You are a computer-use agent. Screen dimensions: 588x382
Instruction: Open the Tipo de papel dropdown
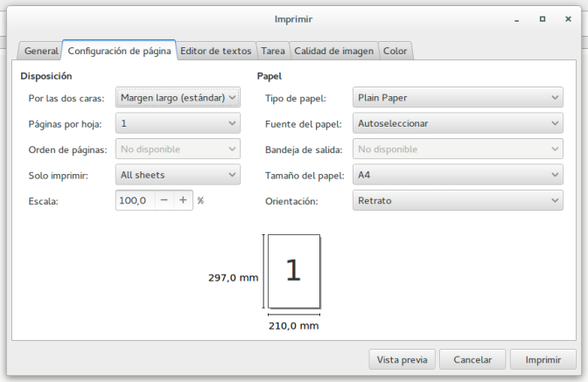(457, 98)
